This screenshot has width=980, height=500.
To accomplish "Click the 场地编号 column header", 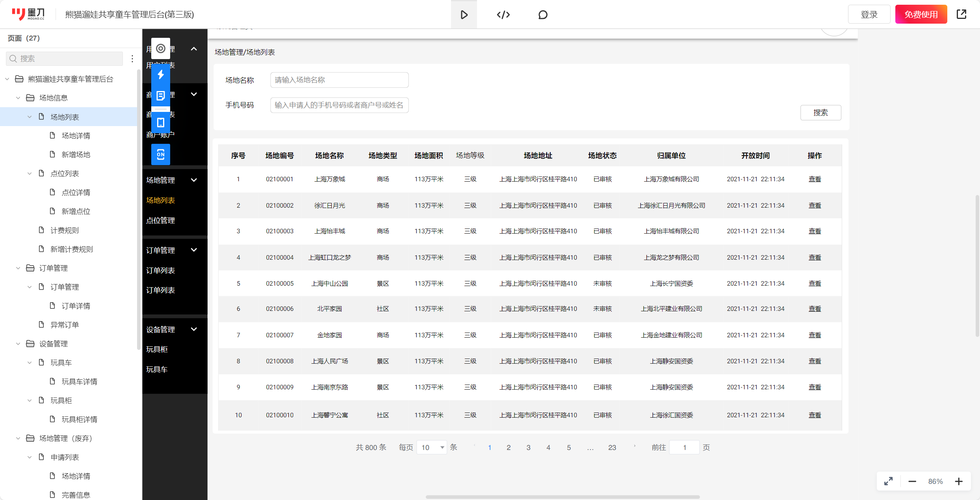I will point(279,155).
